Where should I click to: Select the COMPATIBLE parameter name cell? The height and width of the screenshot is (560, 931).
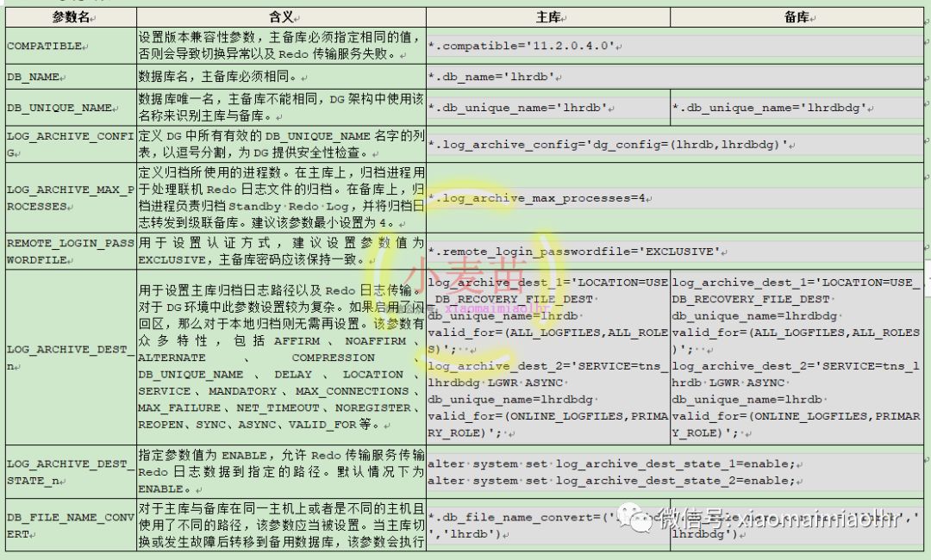click(72, 46)
